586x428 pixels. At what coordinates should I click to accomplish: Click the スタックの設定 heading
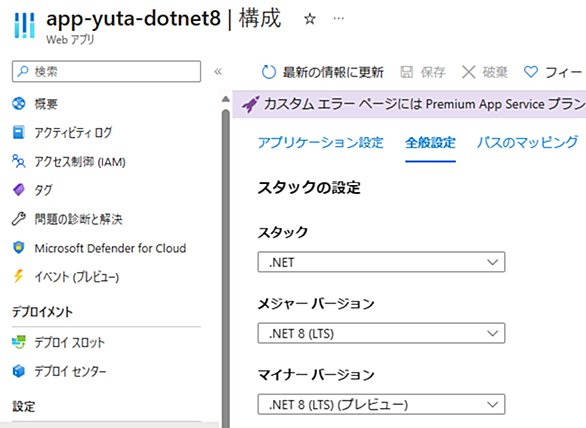click(x=309, y=187)
